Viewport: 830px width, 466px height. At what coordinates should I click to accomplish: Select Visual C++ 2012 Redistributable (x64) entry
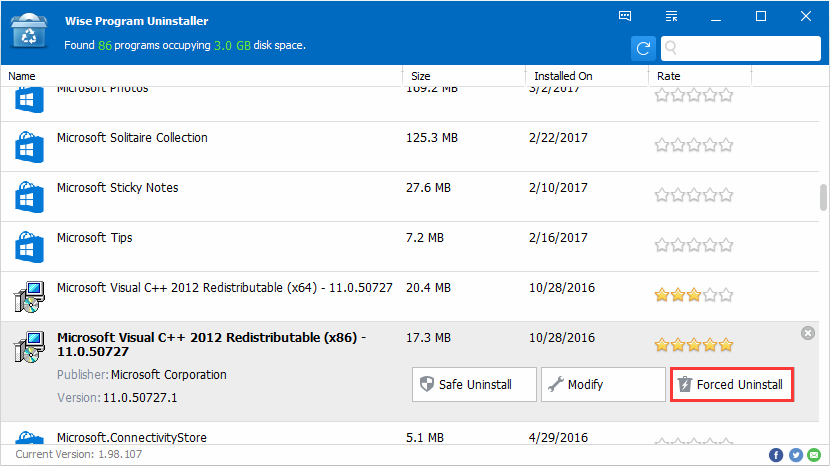(x=410, y=297)
